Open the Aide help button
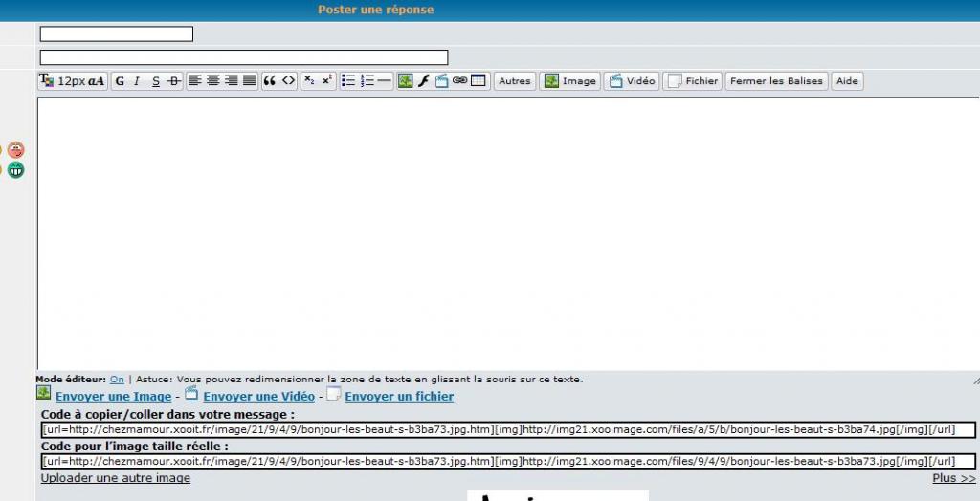980x501 pixels. (x=848, y=81)
